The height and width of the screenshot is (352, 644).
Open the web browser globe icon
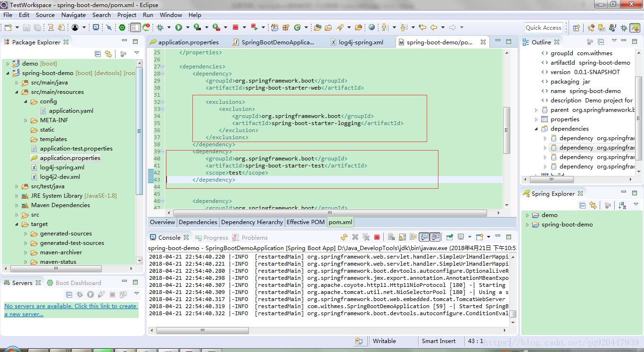tap(372, 27)
